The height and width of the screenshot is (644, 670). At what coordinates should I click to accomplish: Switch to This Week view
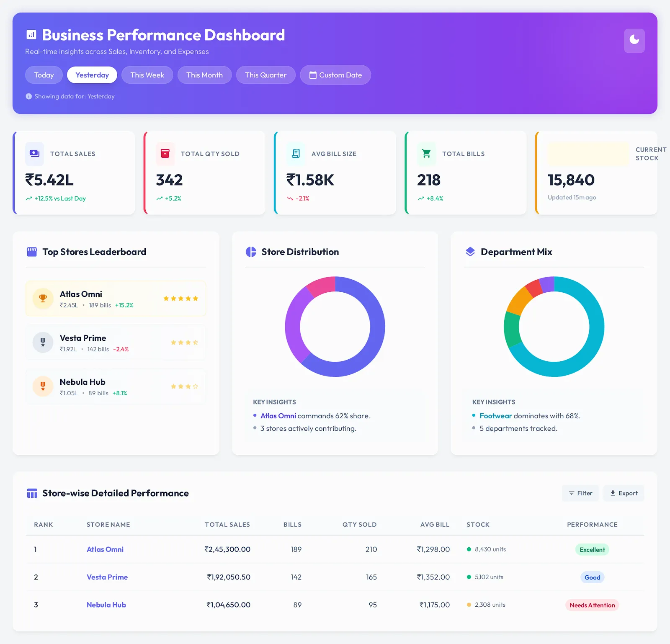147,75
